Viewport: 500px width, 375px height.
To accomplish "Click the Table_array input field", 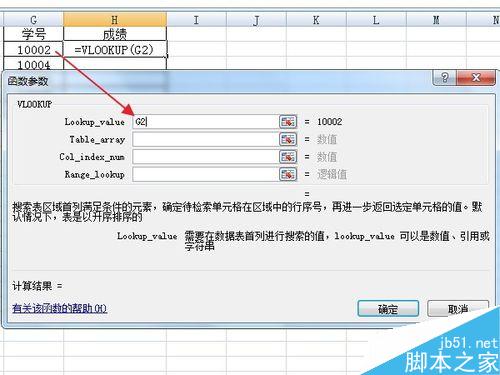I will point(205,139).
